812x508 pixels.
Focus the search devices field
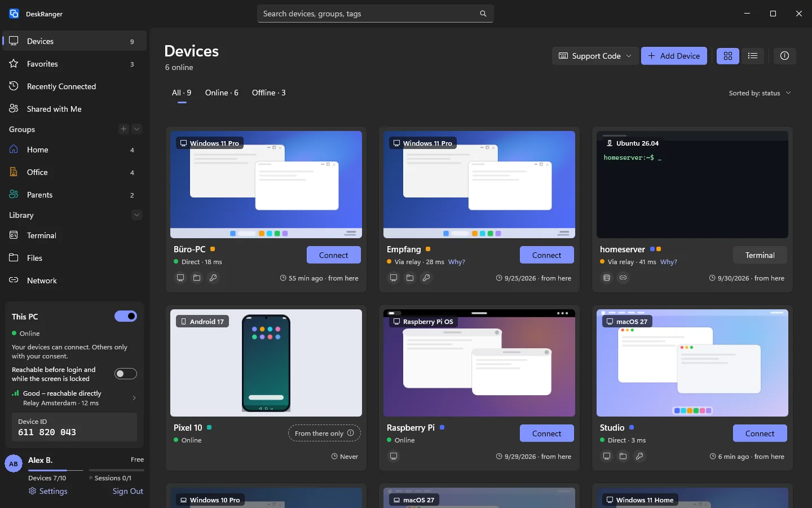(376, 14)
